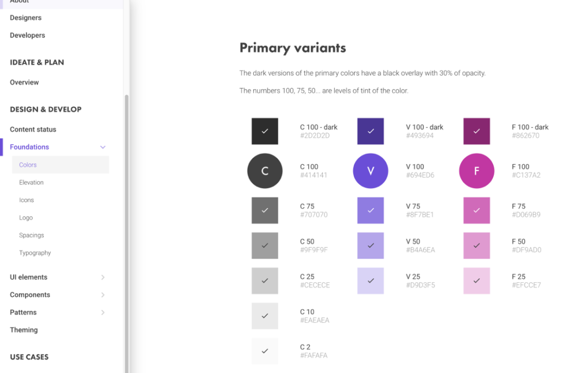588x373 pixels.
Task: Click the V 100 violet circle icon
Action: (x=370, y=171)
